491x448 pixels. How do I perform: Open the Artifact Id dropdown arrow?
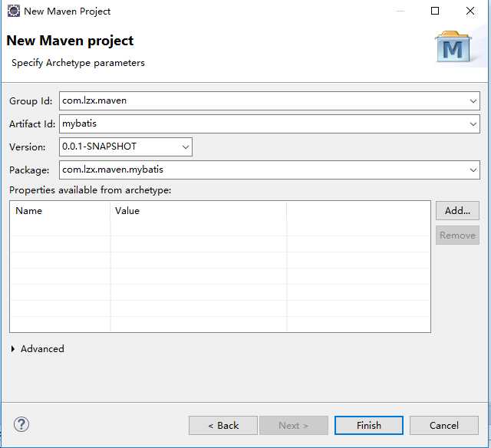click(473, 124)
